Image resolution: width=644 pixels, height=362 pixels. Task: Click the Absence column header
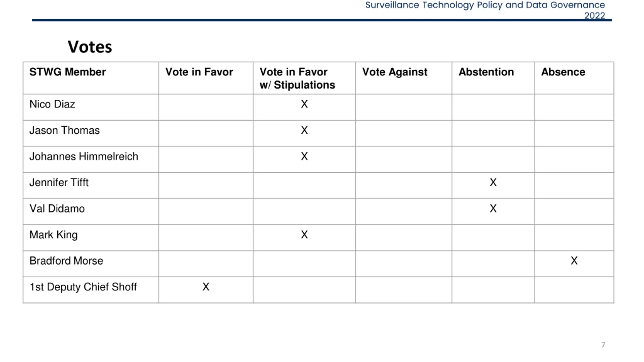pos(574,78)
